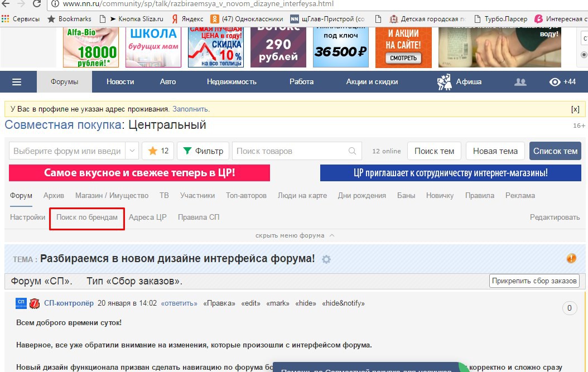588x372 pixels.
Task: Click the Список тем button
Action: [x=556, y=151]
